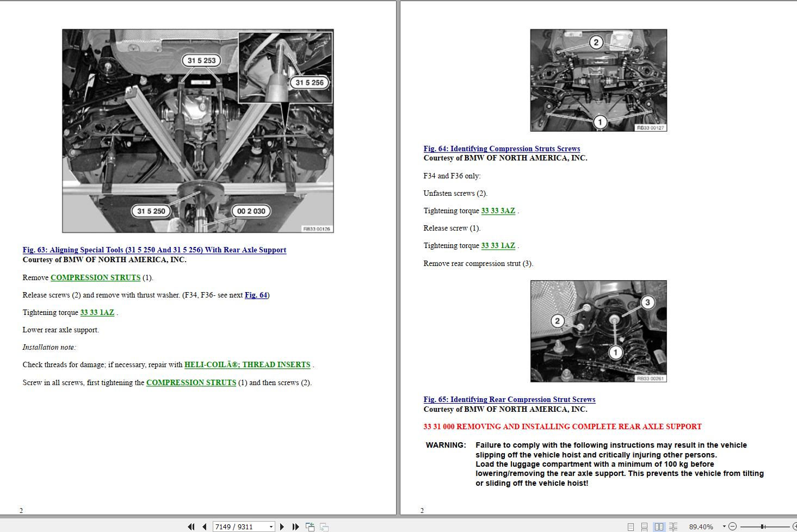The width and height of the screenshot is (797, 532).
Task: Click the Fig. 64 compression struts image
Action: click(x=598, y=81)
